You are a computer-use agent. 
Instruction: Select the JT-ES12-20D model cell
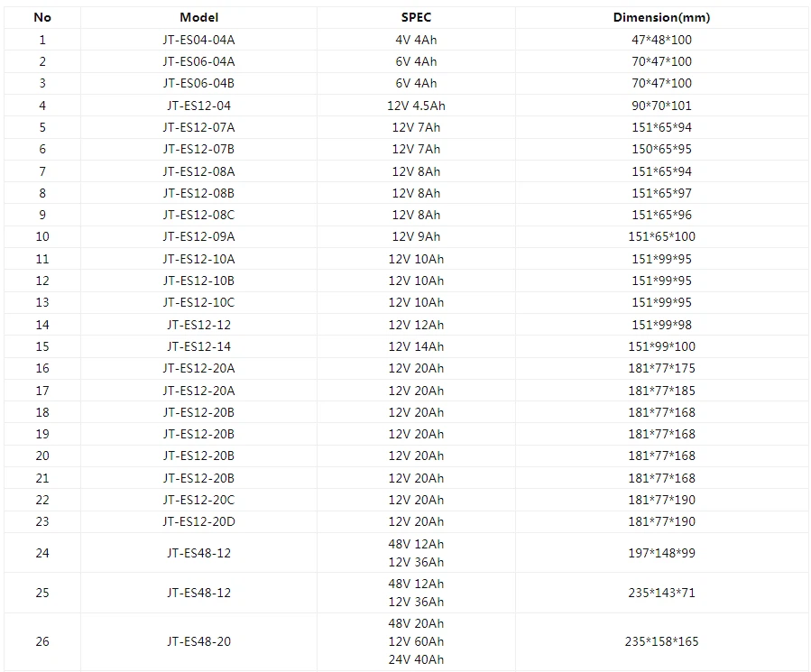coord(198,521)
